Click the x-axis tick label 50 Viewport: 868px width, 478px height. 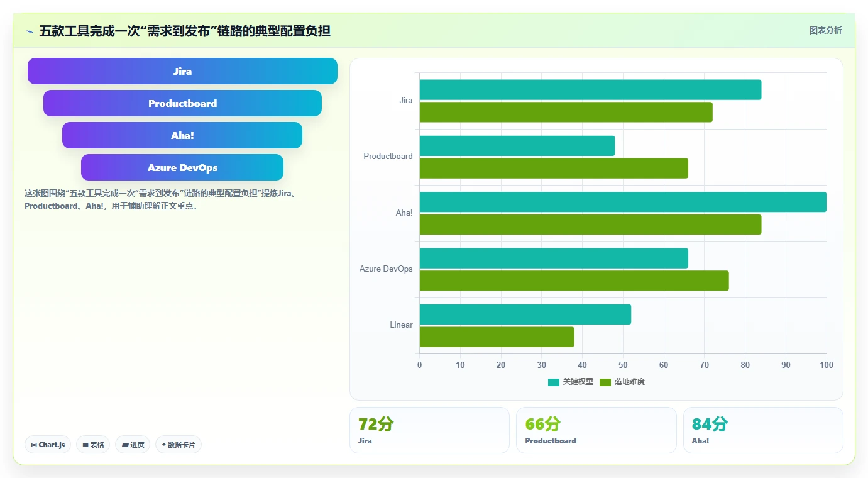pos(623,365)
